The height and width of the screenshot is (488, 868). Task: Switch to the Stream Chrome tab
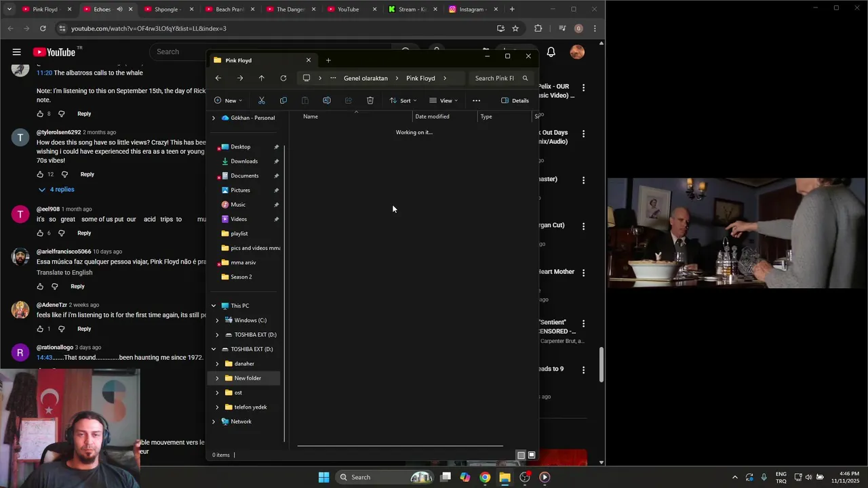click(412, 9)
